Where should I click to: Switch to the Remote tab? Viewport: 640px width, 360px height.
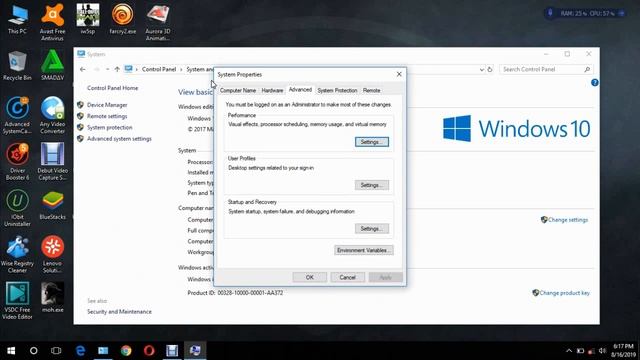pos(371,91)
